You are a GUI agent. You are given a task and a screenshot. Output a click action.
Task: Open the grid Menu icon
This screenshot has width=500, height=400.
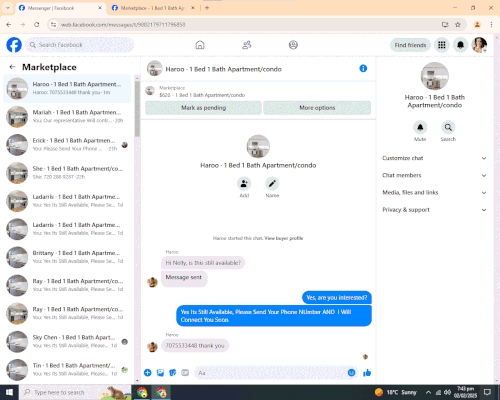coord(442,45)
